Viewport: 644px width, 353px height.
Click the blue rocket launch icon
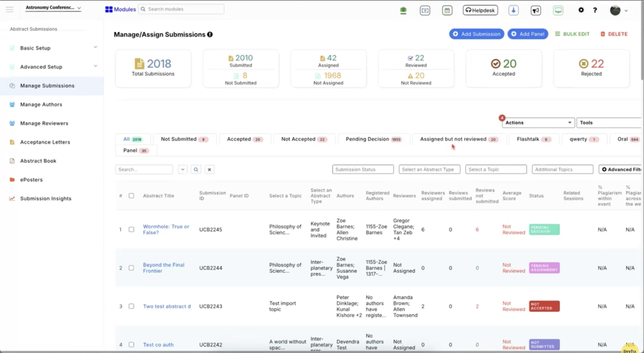click(x=513, y=10)
